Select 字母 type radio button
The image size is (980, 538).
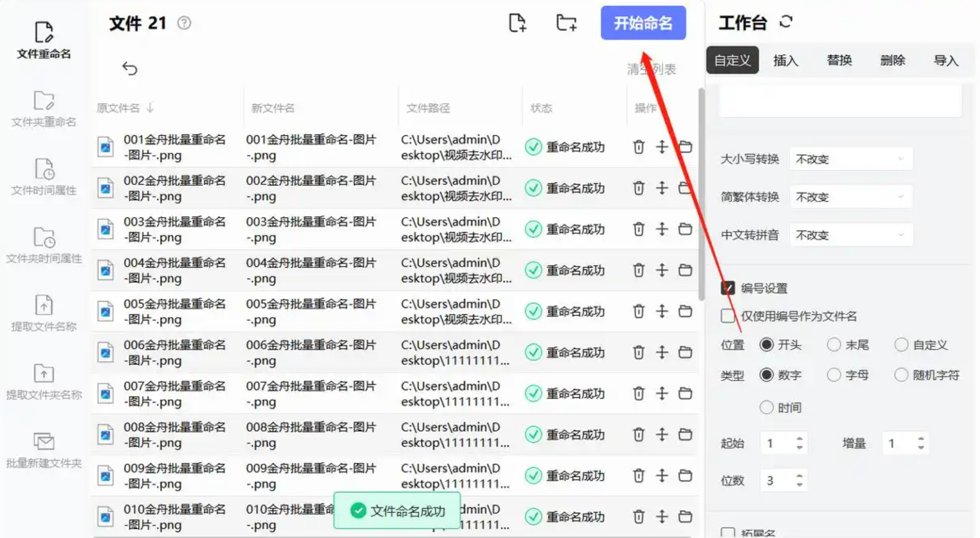coord(834,375)
